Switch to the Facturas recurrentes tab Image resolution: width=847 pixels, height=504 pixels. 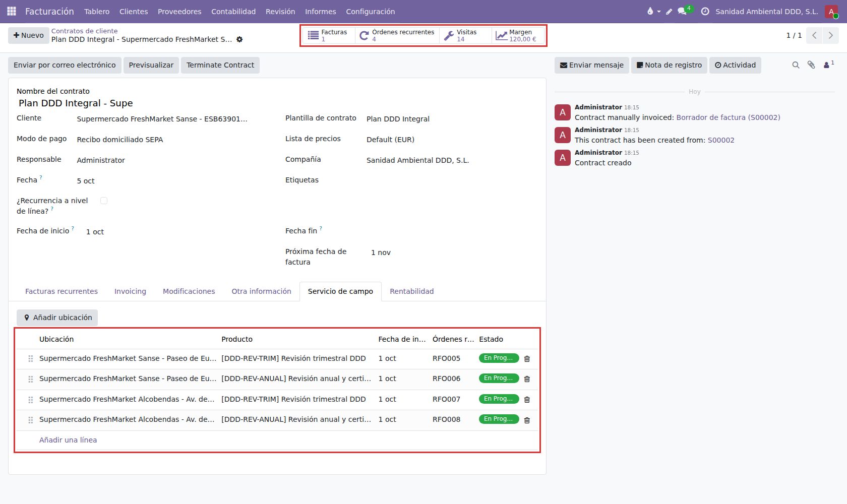coord(62,291)
